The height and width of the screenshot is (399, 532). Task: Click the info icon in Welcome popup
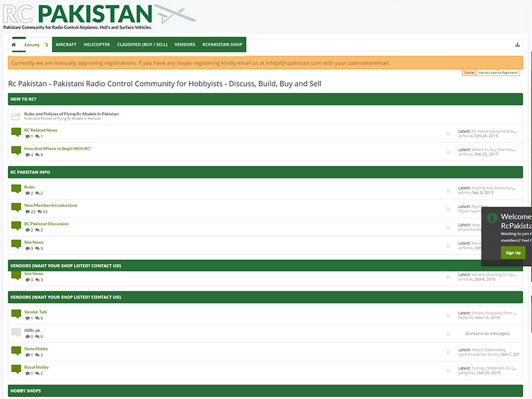492,217
